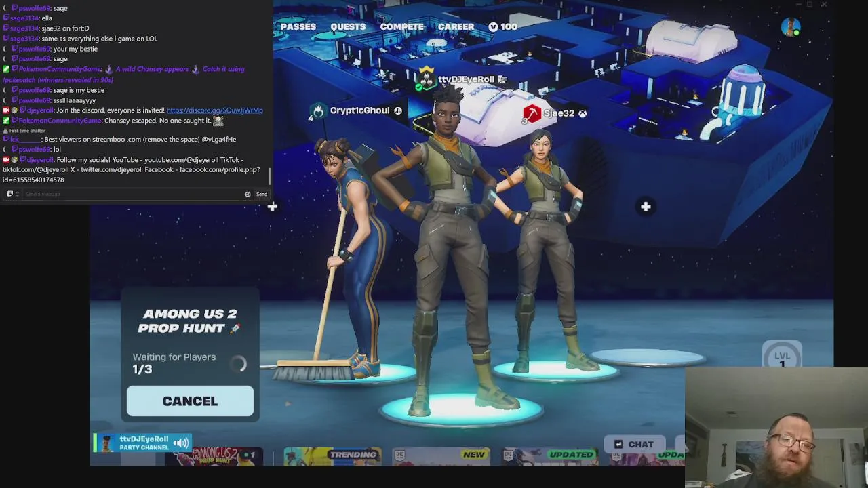Screen dimensions: 868x488
Task: Open the Career tab
Action: click(456, 26)
